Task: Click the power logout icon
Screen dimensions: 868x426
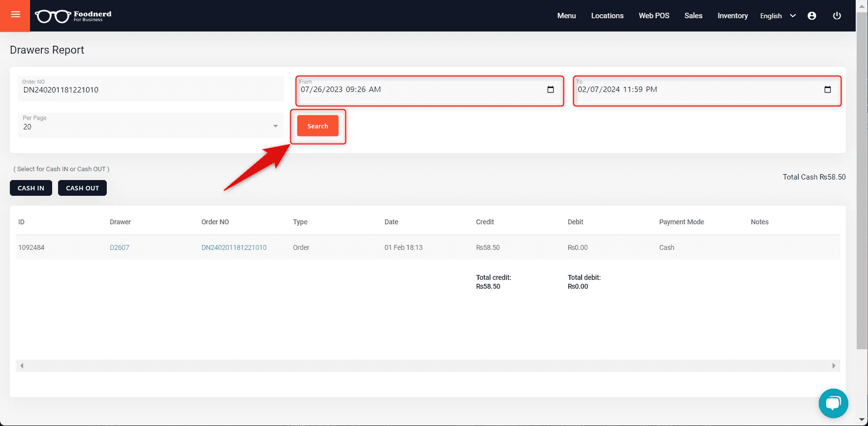Action: [x=837, y=16]
